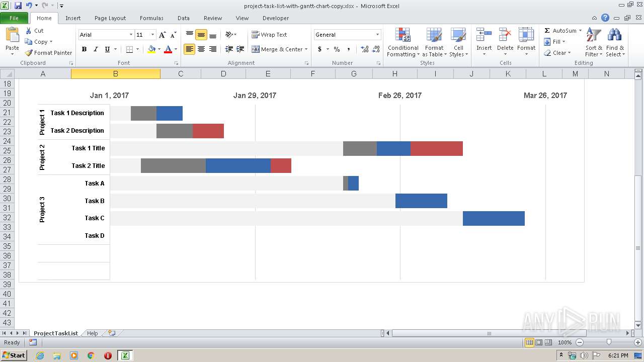Switch to the Page Layout tab
Image resolution: width=644 pixels, height=362 pixels.
(110, 18)
